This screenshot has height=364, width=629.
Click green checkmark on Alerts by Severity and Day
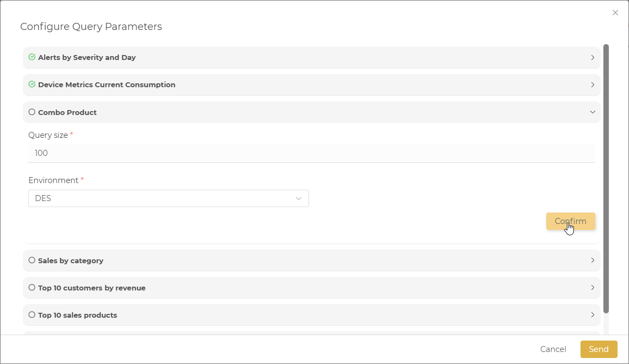[x=32, y=57]
